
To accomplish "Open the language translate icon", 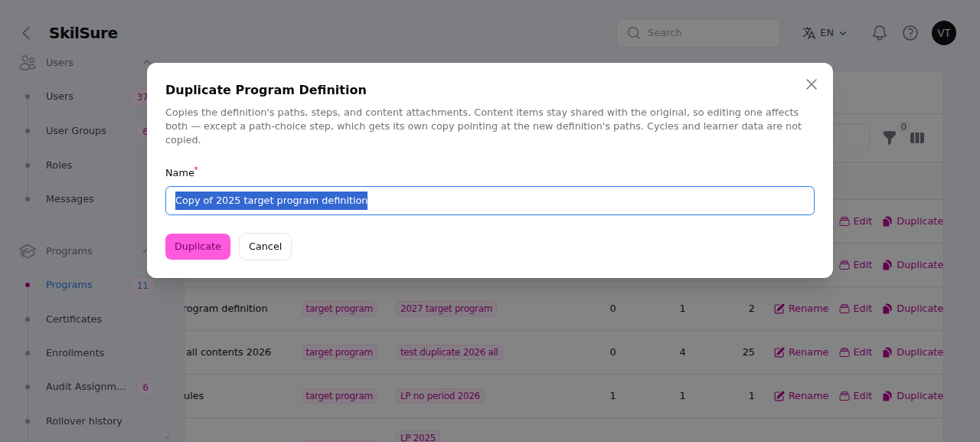I will click(808, 33).
